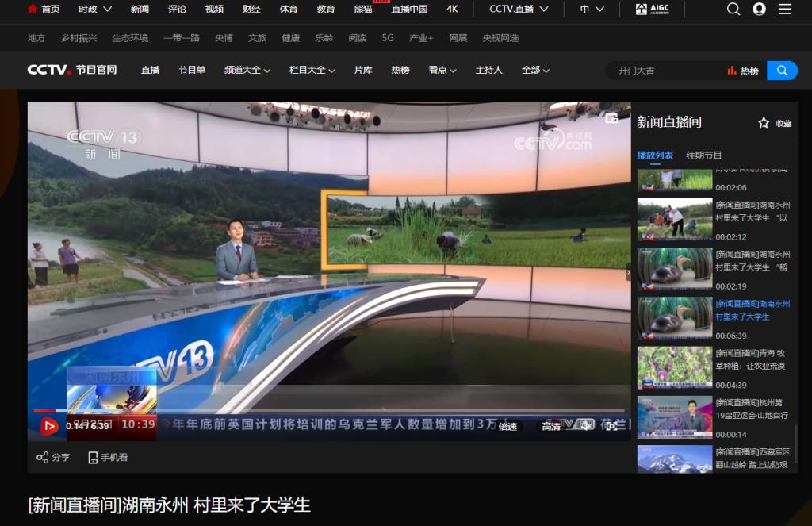Open the 视频 top navigation link

coord(214,9)
